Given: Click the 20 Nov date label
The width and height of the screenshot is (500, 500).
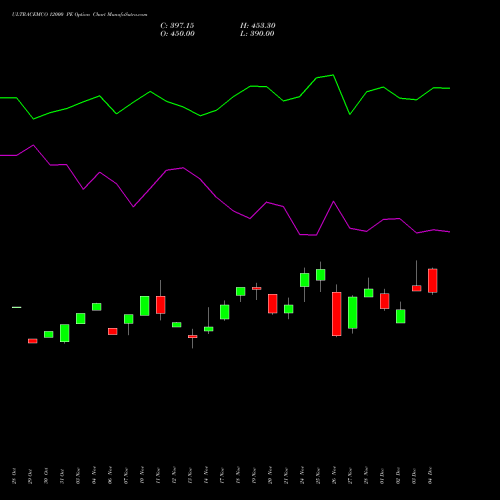Looking at the screenshot, I should point(270,476).
